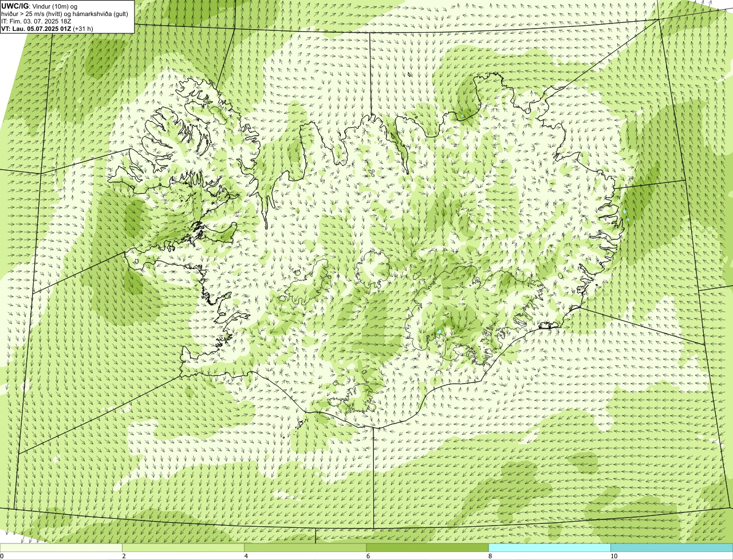Click the 'hviður > 25 m/s' legend description line

pyautogui.click(x=65, y=13)
